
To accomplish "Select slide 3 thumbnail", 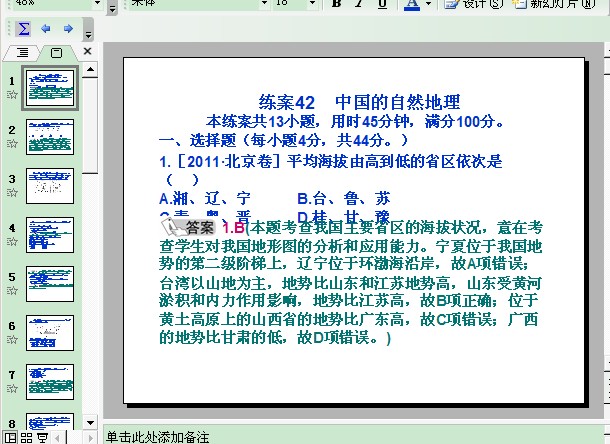I will [x=49, y=184].
